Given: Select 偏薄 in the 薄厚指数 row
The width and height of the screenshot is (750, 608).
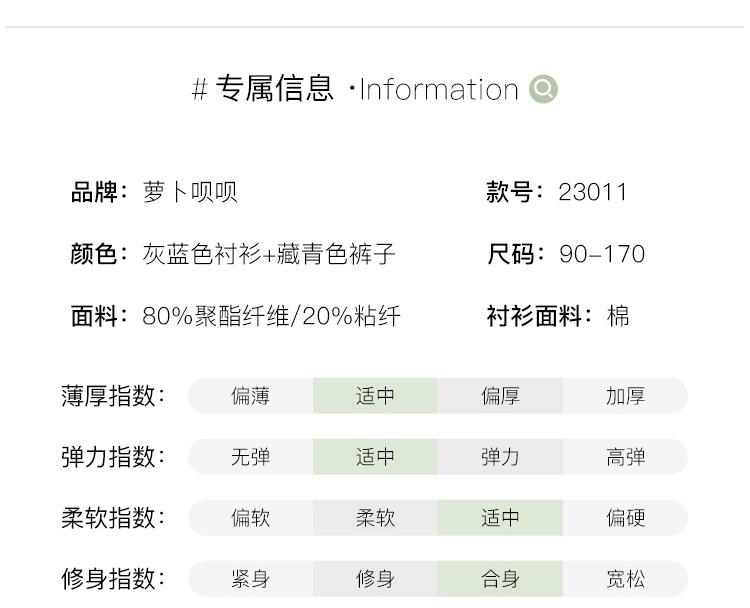Looking at the screenshot, I should point(250,396).
